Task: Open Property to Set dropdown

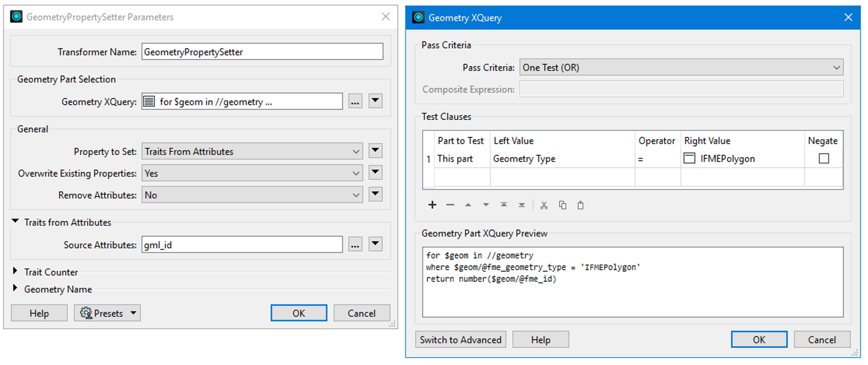Action: pos(252,151)
